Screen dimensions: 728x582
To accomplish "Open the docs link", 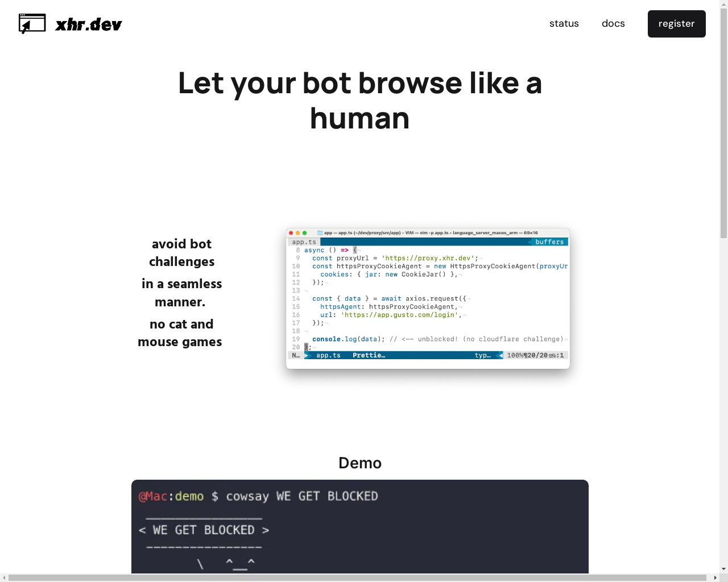I will coord(613,23).
